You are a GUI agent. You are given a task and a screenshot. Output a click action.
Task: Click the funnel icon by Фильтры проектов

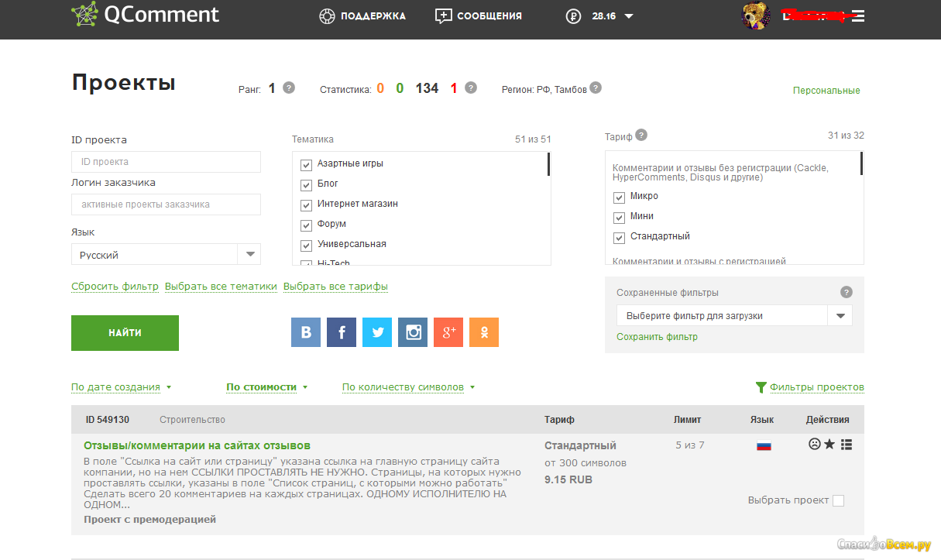pyautogui.click(x=761, y=387)
